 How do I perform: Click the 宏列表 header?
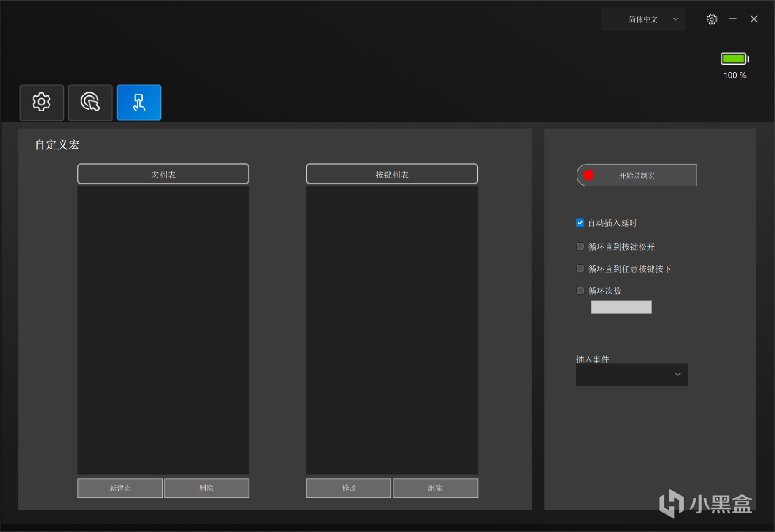pyautogui.click(x=163, y=174)
